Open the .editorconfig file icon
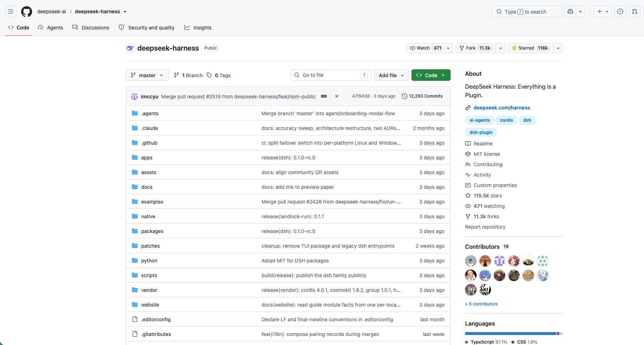Image resolution: width=644 pixels, height=345 pixels. click(x=135, y=320)
